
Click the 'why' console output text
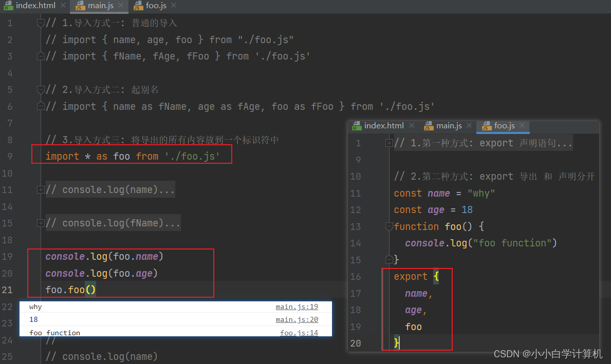[35, 307]
